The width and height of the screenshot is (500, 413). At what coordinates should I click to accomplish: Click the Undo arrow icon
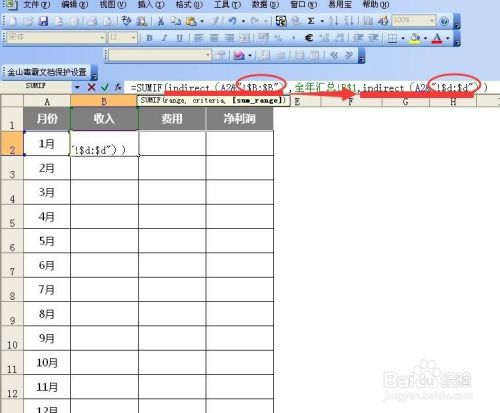tap(232, 21)
